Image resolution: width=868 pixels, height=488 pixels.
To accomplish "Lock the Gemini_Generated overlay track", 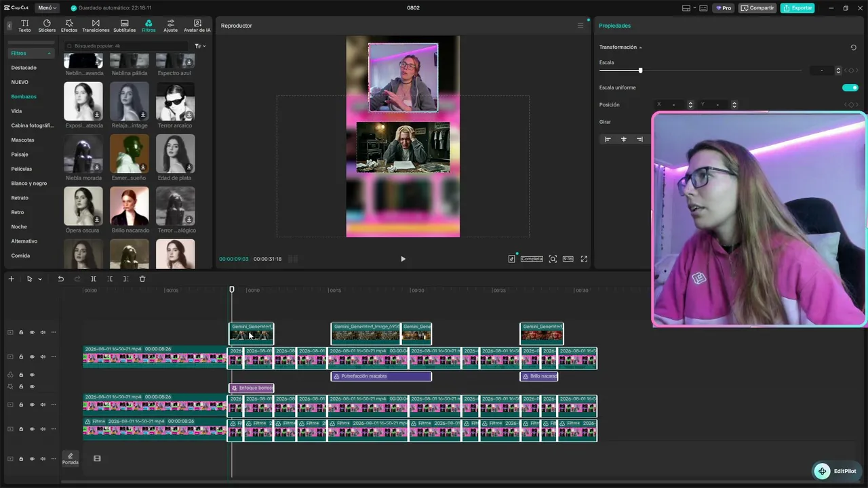I will tap(21, 332).
